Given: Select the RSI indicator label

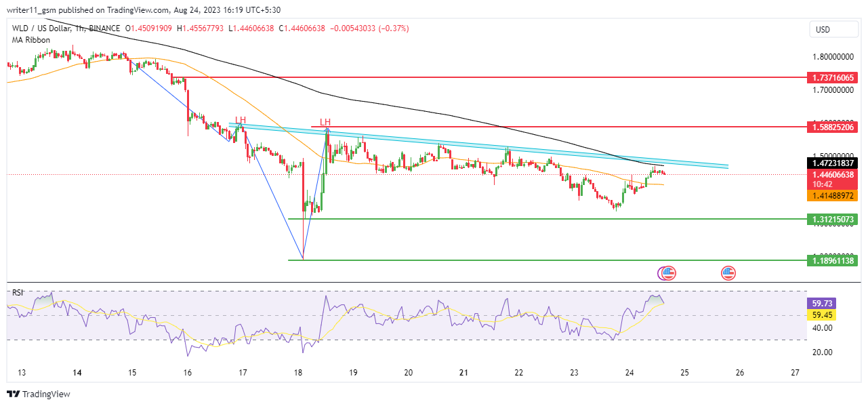Looking at the screenshot, I should 18,292.
